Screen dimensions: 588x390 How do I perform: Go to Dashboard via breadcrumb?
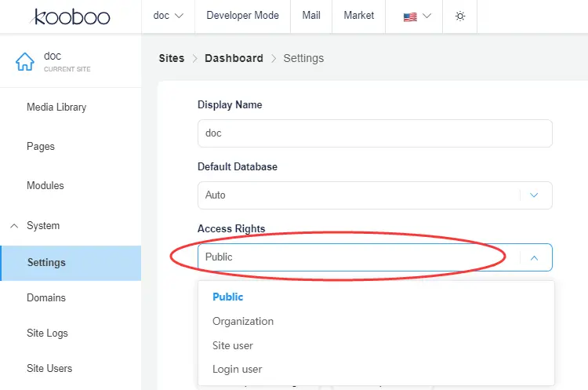coord(234,58)
